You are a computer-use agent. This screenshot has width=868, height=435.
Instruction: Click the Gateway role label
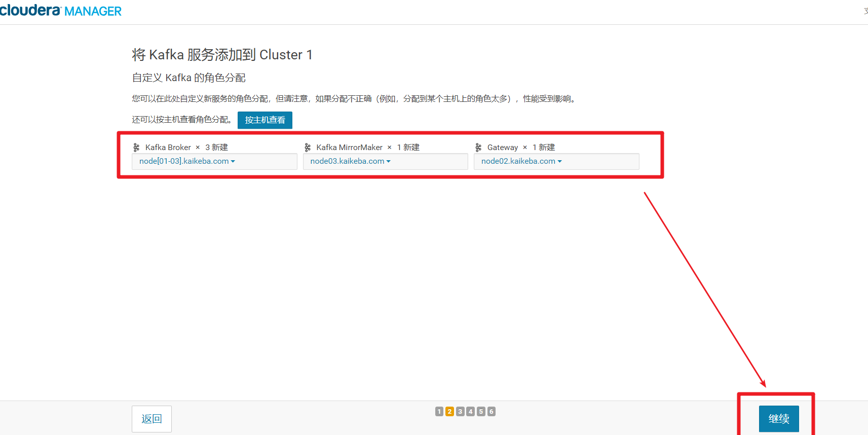tap(503, 148)
